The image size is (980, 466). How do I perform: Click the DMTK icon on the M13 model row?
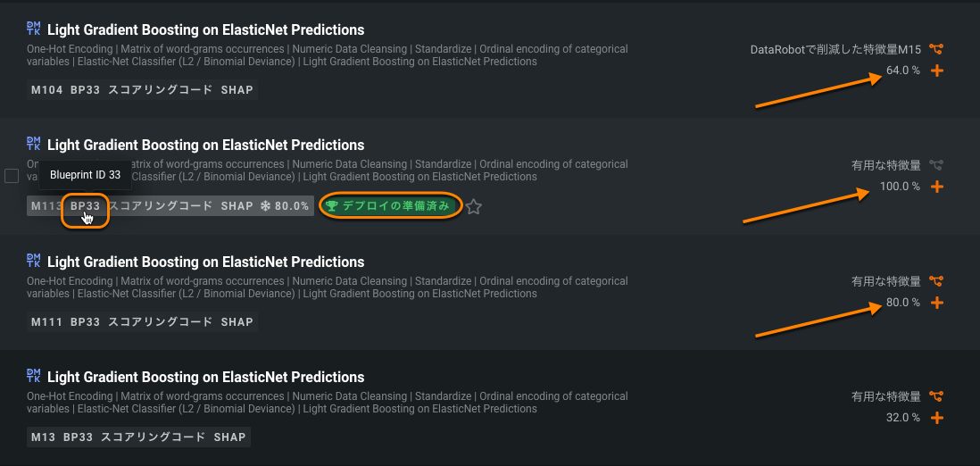click(x=34, y=376)
